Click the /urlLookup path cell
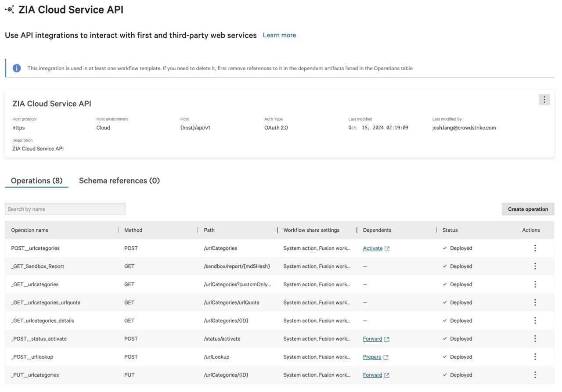This screenshot has width=562, height=392. click(x=216, y=357)
